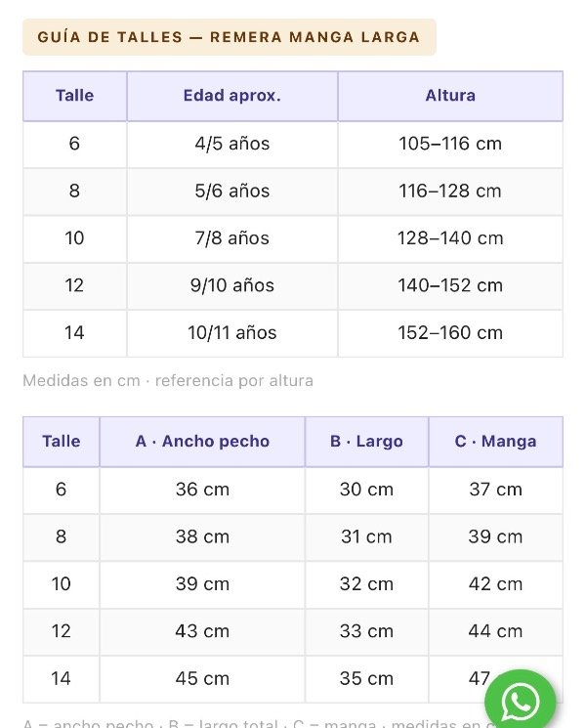Click the 35 cm length cell
This screenshot has height=728, width=586.
click(366, 679)
